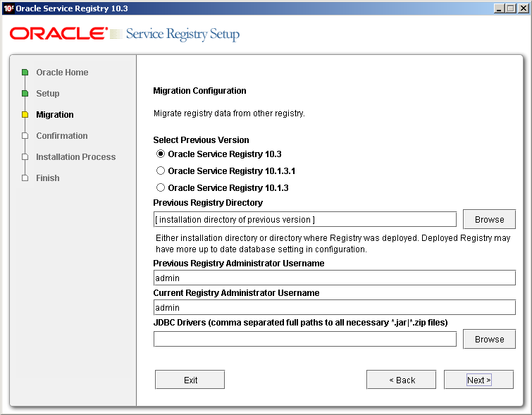Click the Installation Process step label
The image size is (532, 415).
[x=75, y=157]
